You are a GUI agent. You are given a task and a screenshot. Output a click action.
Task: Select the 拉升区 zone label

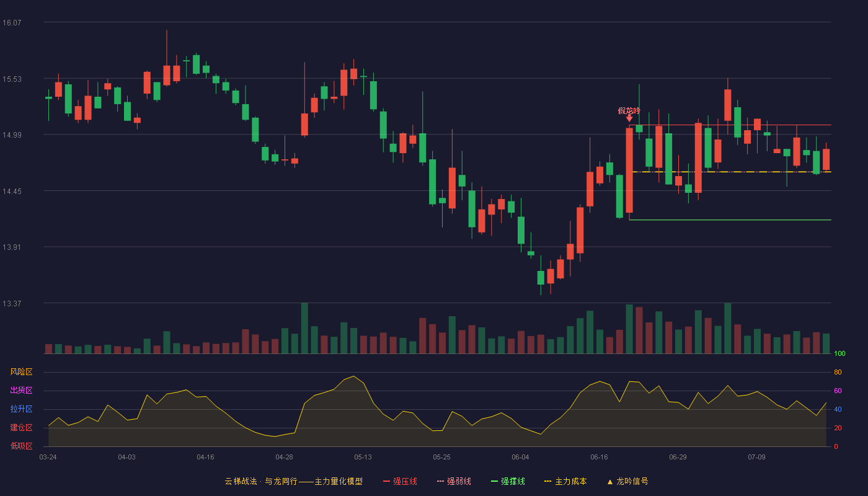coord(21,409)
